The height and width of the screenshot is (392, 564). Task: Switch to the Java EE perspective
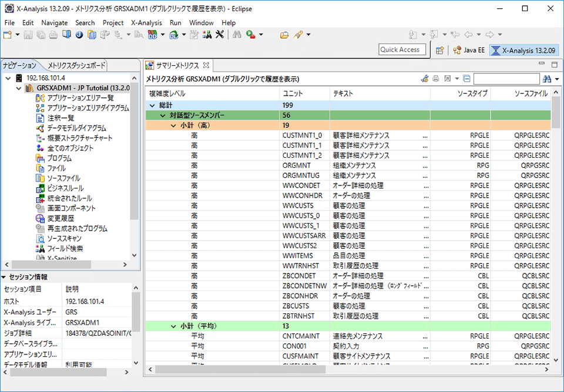pyautogui.click(x=469, y=50)
